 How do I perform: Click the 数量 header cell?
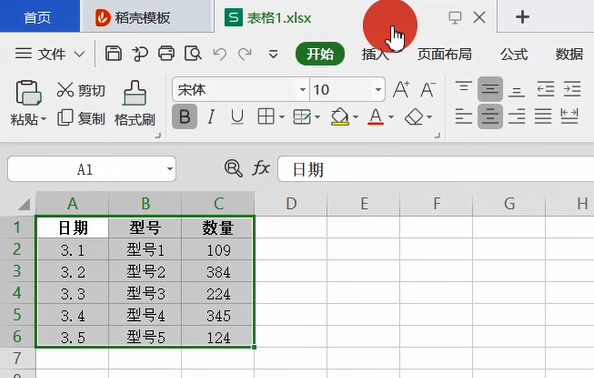tap(218, 228)
